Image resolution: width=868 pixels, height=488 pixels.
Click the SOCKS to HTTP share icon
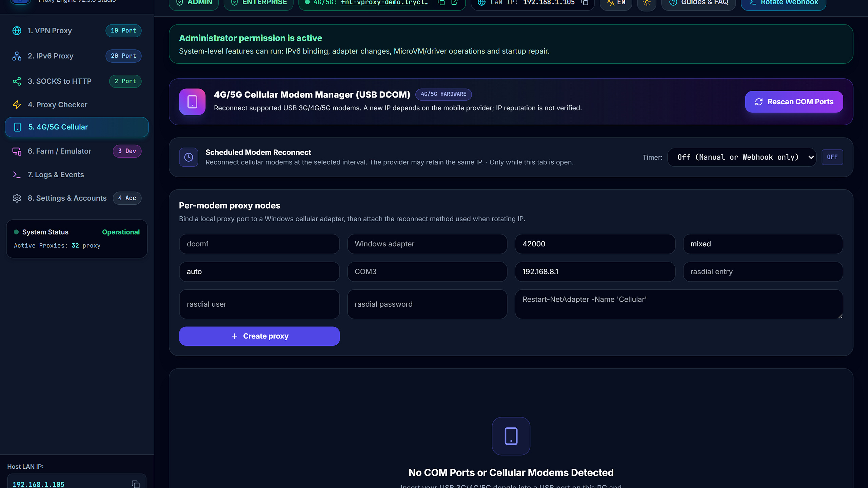(x=17, y=81)
